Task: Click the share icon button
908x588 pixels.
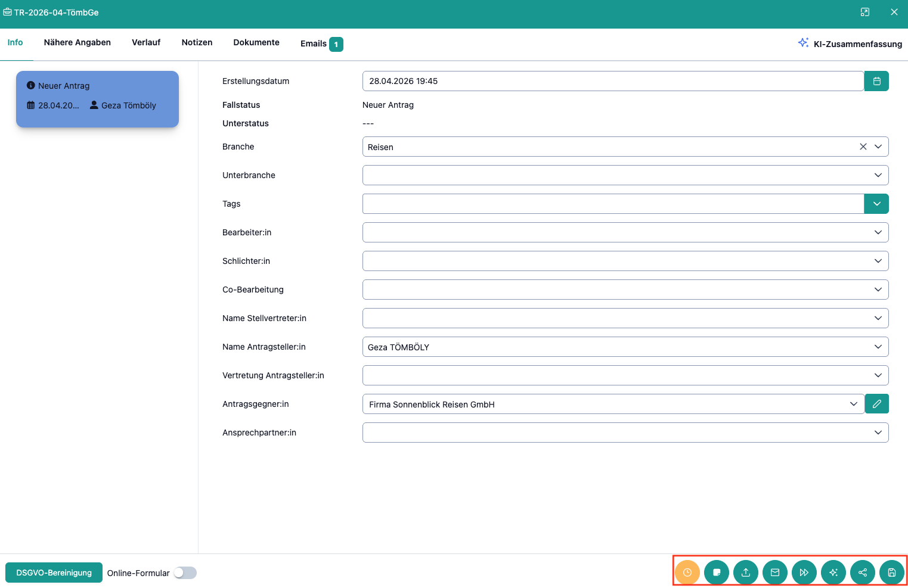Action: [863, 573]
